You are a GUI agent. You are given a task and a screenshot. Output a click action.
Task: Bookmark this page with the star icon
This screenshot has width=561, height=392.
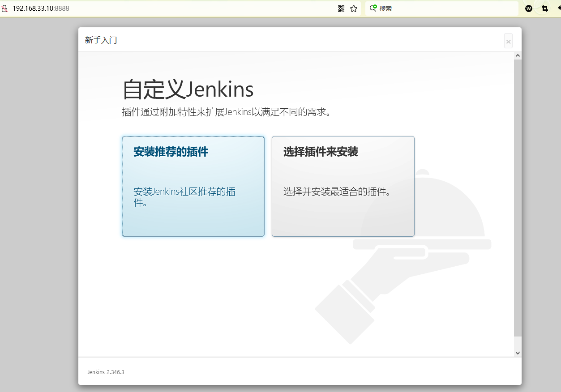coord(354,9)
